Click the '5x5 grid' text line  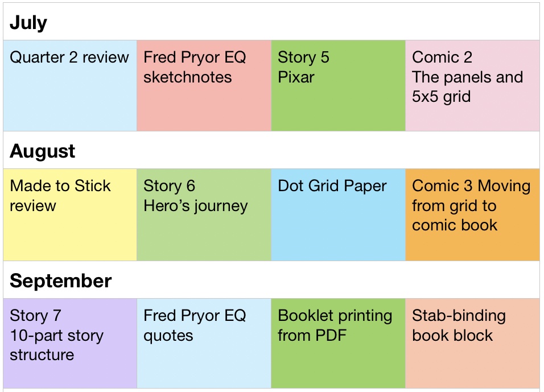[x=441, y=96]
